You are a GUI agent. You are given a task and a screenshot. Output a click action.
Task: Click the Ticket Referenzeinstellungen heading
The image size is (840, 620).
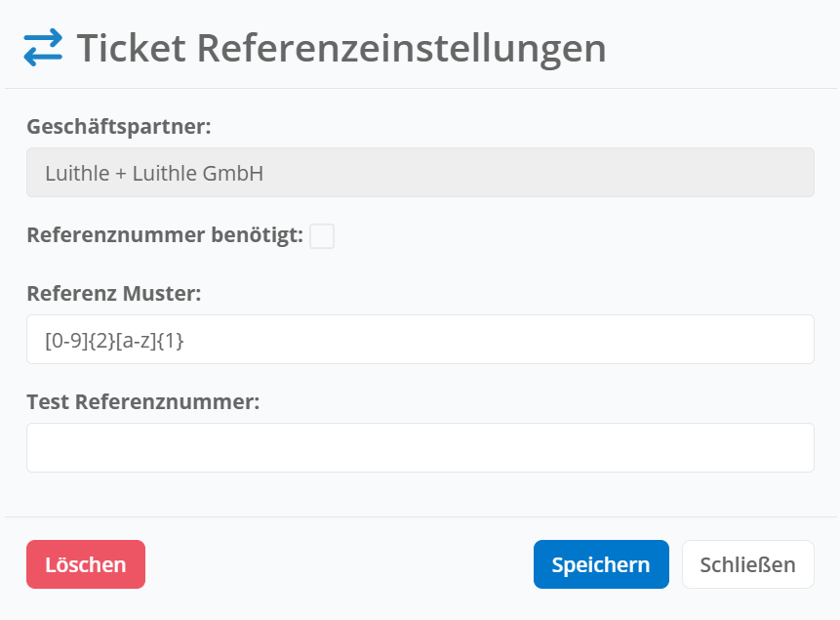tap(341, 48)
